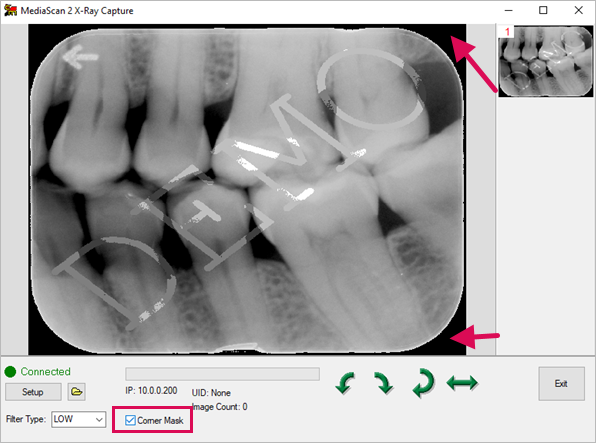
Task: Close the MediaScan 2 X-Ray Capture window
Action: point(579,10)
